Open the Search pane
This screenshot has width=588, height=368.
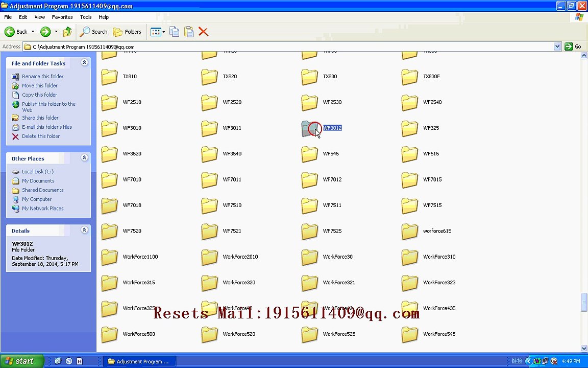click(x=94, y=32)
